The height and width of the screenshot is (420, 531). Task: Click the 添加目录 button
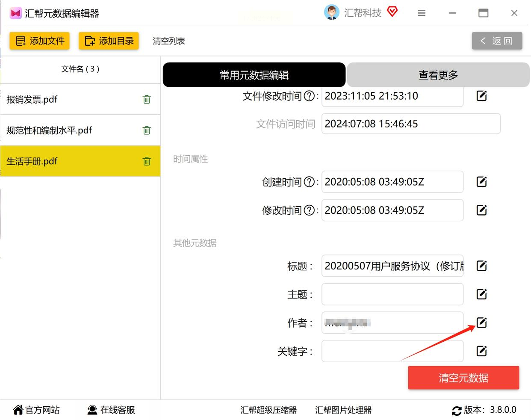click(x=109, y=41)
